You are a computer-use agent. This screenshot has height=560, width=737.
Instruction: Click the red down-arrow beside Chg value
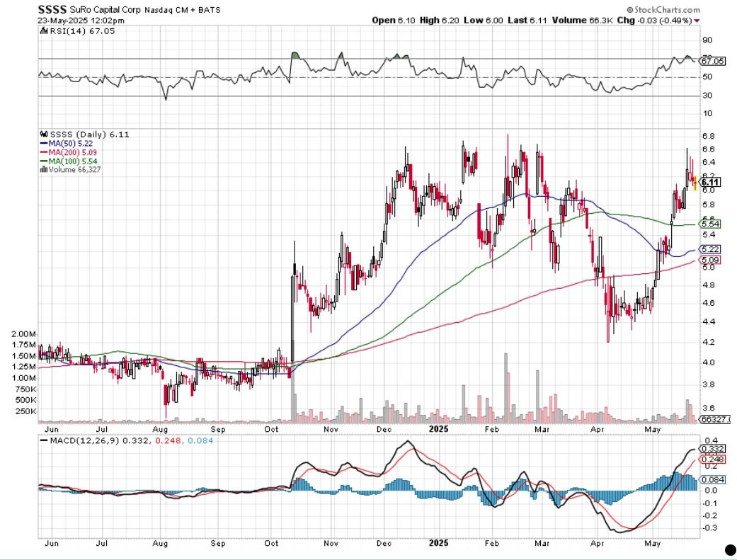(697, 21)
